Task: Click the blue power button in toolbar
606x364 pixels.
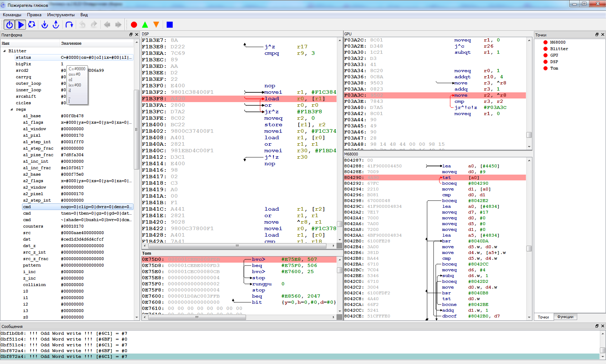Action: tap(9, 25)
